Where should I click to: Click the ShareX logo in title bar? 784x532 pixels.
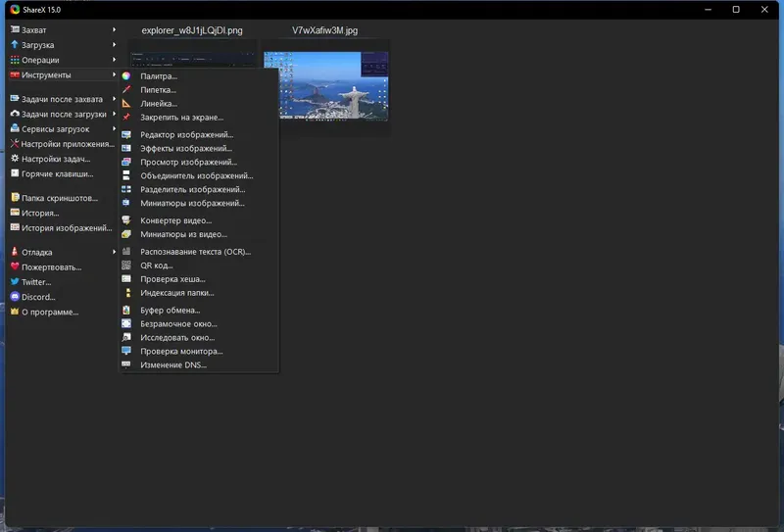click(15, 10)
